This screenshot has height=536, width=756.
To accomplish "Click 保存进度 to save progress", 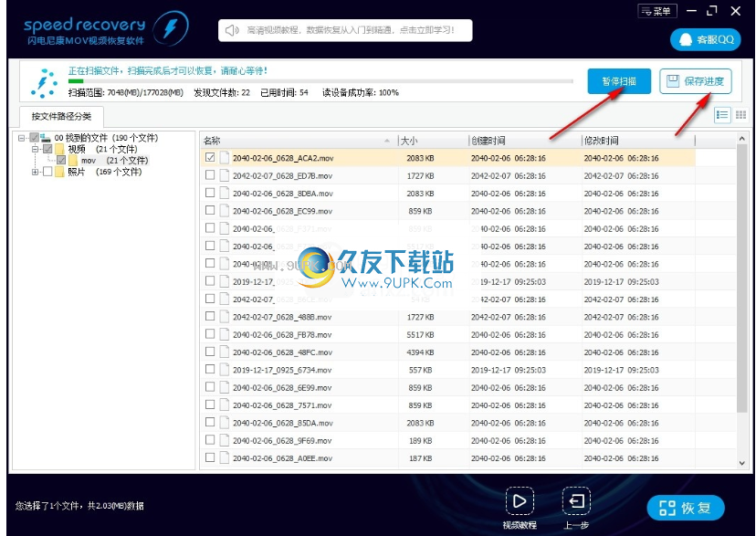I will 695,81.
